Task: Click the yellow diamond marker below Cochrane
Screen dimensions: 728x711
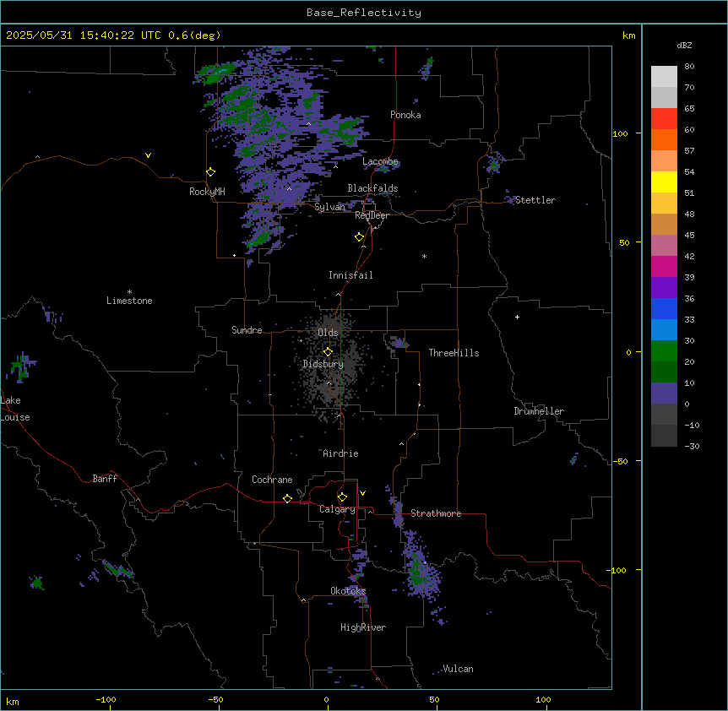Action: 287,498
